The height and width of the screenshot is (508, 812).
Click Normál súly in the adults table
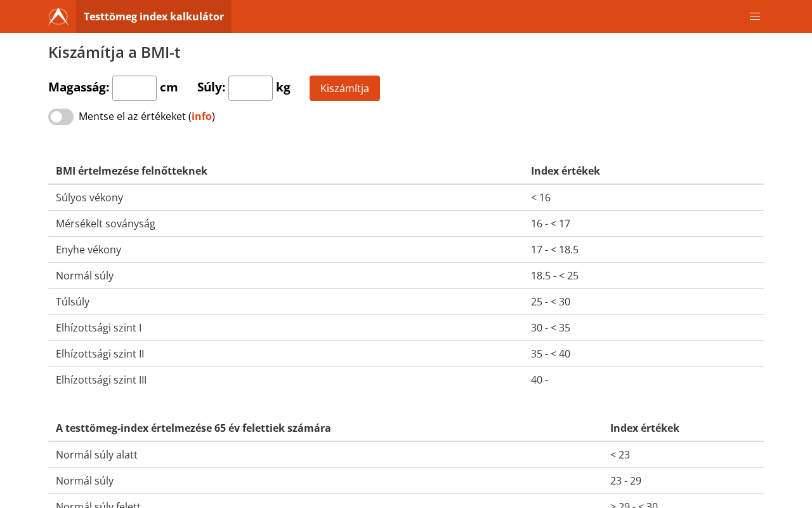tap(84, 276)
